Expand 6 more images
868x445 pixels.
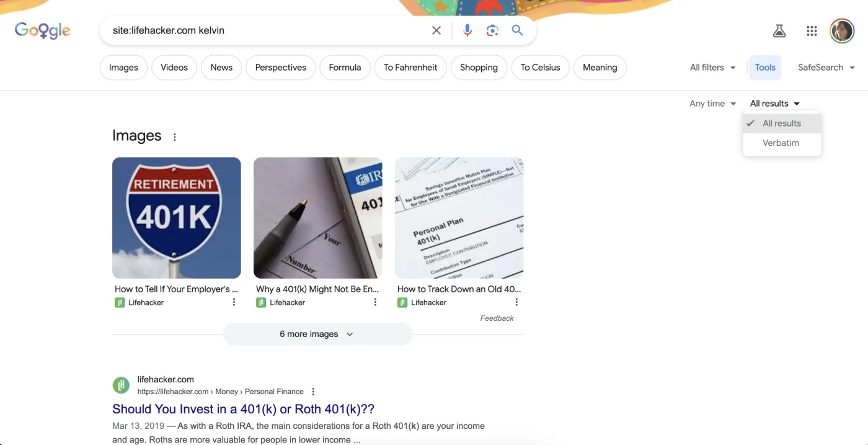coord(317,334)
